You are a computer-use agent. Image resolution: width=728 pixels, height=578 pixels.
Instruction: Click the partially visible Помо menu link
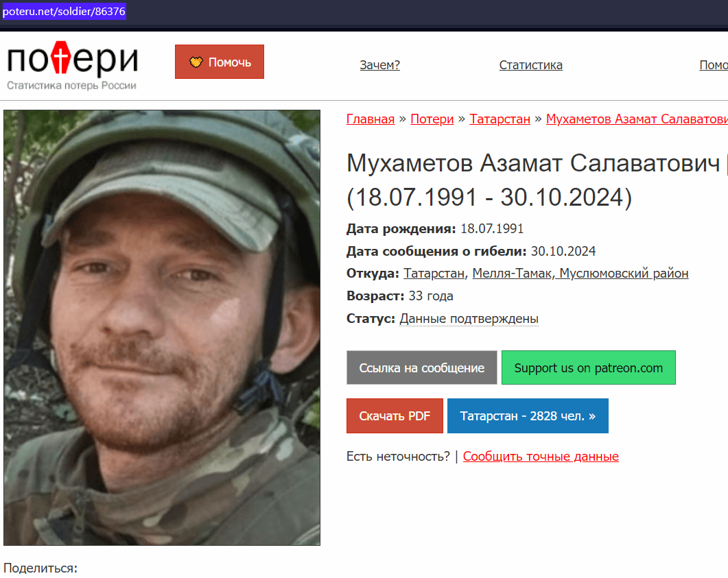[x=714, y=65]
